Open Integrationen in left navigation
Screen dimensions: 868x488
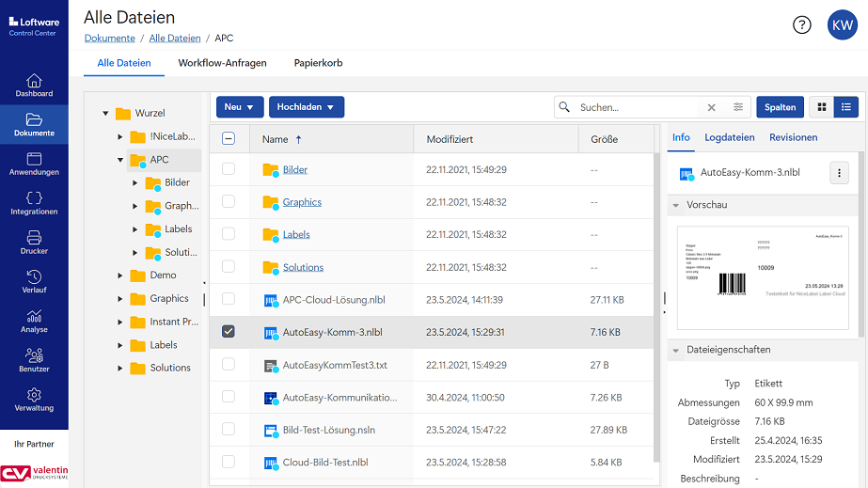coord(34,203)
